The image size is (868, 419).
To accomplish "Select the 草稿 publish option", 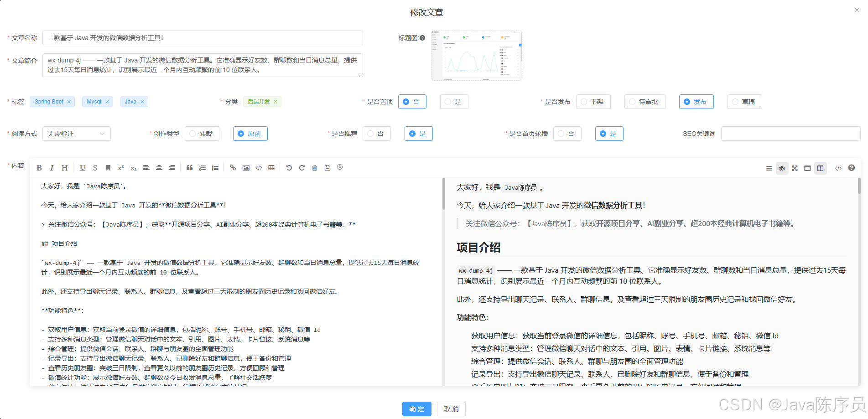I will [744, 102].
